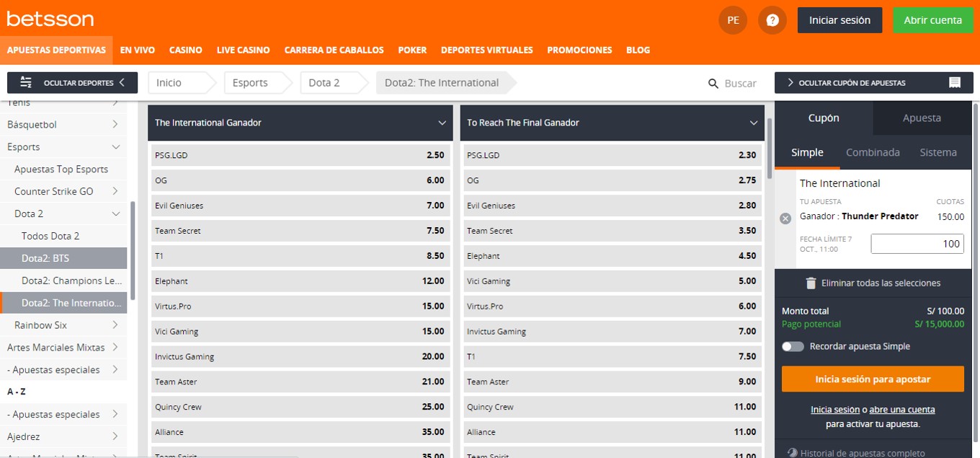Open Live Casino menu item
The width and height of the screenshot is (980, 458).
coord(243,50)
